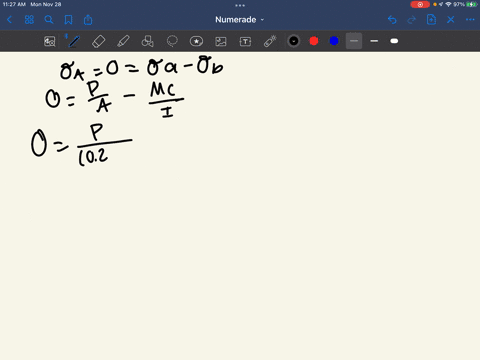Open the elements star sticker tool
This screenshot has height=360, width=480.
[x=196, y=41]
